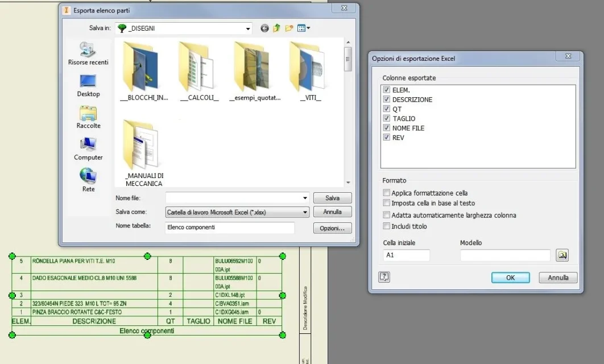Screen dimensions: 604x364
Task: Click the Cella iniziale field
Action: pyautogui.click(x=406, y=255)
